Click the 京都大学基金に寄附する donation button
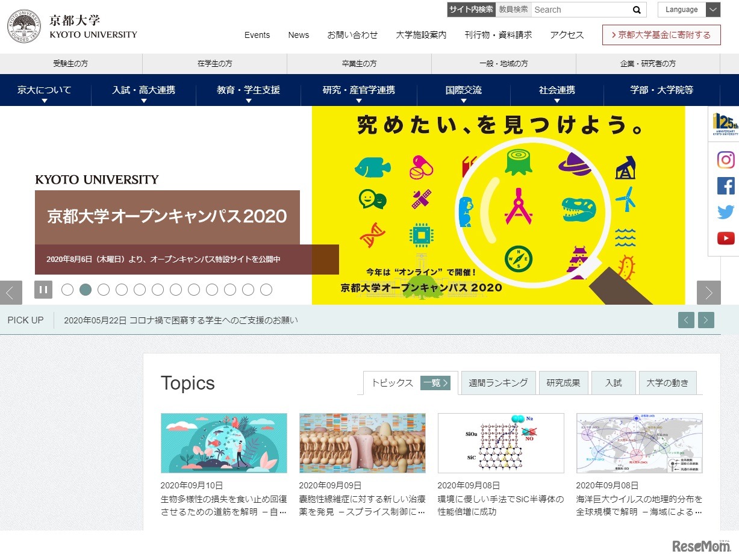 click(x=661, y=35)
